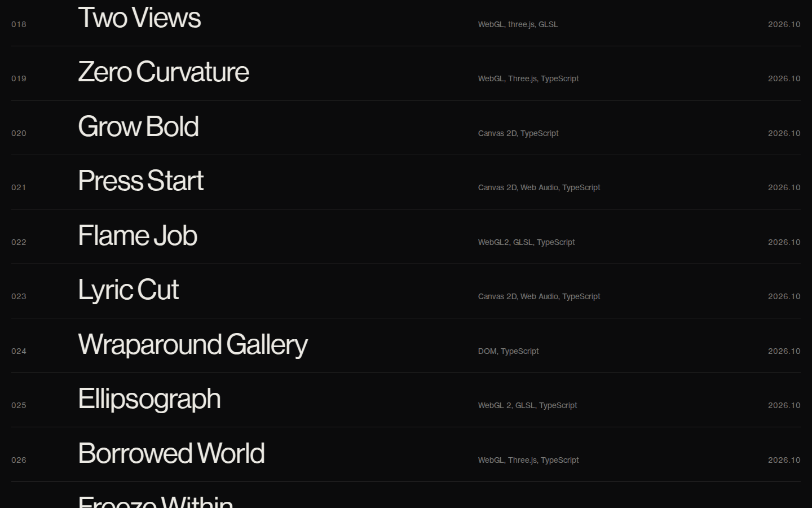Image resolution: width=812 pixels, height=508 pixels.
Task: Click the 2026.10 date in Press Start row
Action: [x=784, y=187]
